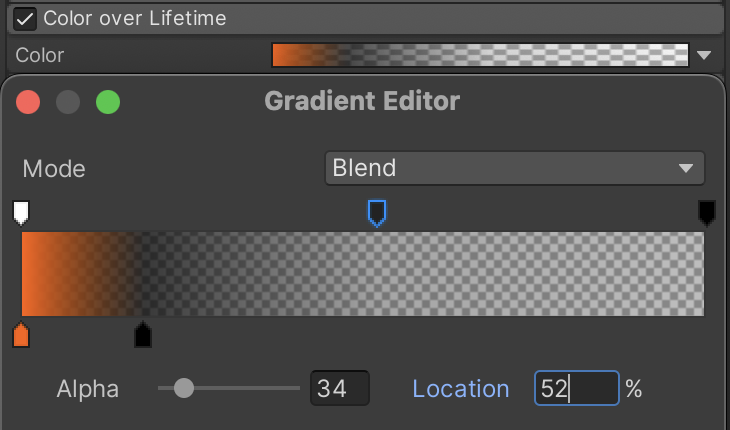
Task: Click the Gradient Editor title bar
Action: pyautogui.click(x=362, y=101)
